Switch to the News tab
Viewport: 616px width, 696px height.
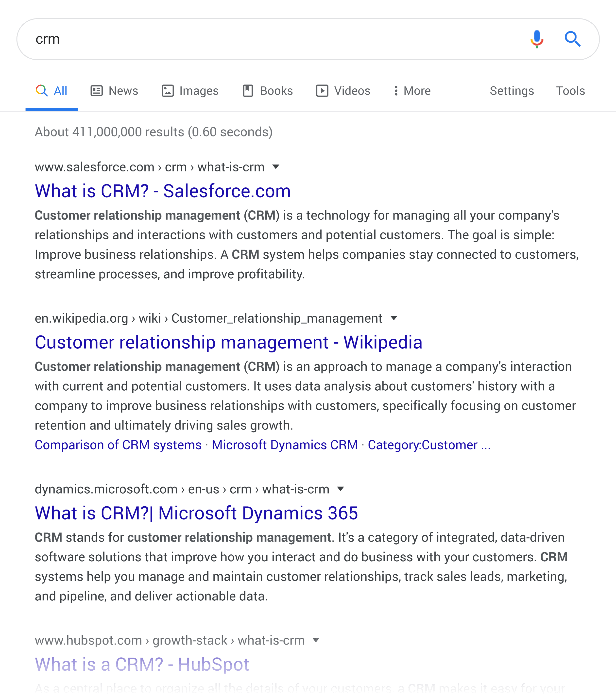114,91
